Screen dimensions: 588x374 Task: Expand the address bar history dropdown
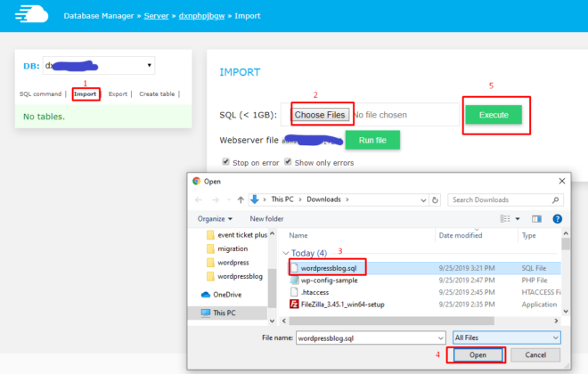click(x=423, y=200)
